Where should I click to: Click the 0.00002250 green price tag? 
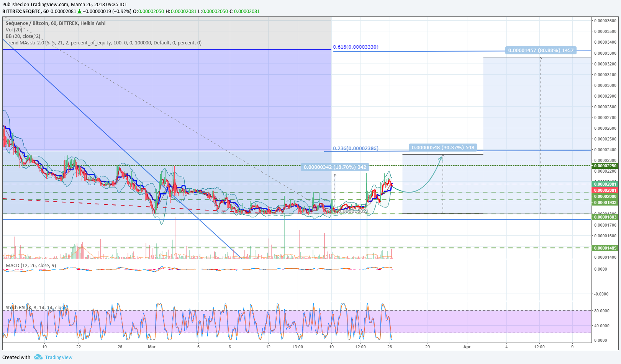[605, 166]
